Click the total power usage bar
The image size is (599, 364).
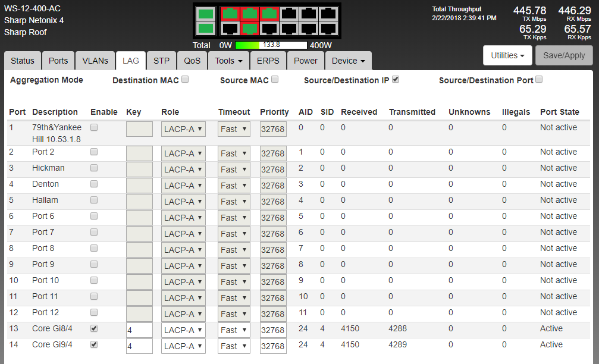pyautogui.click(x=271, y=45)
